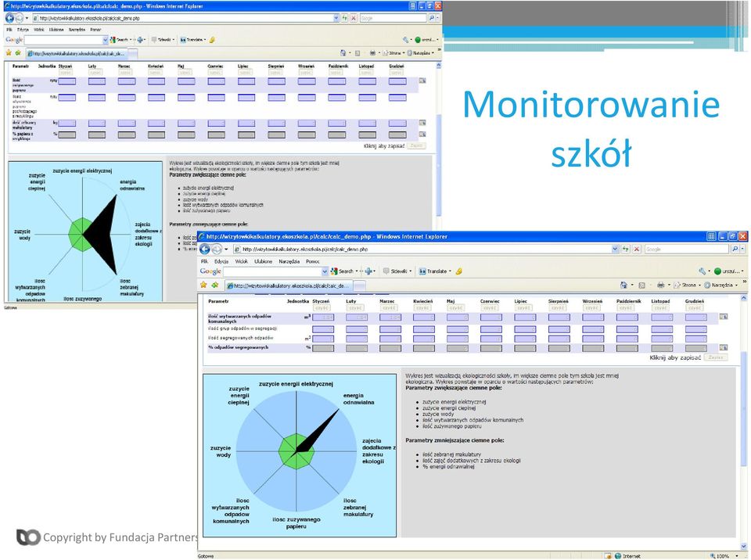Click the Refresh icon in the front window's address bar
The image size is (751, 560).
pos(626,249)
